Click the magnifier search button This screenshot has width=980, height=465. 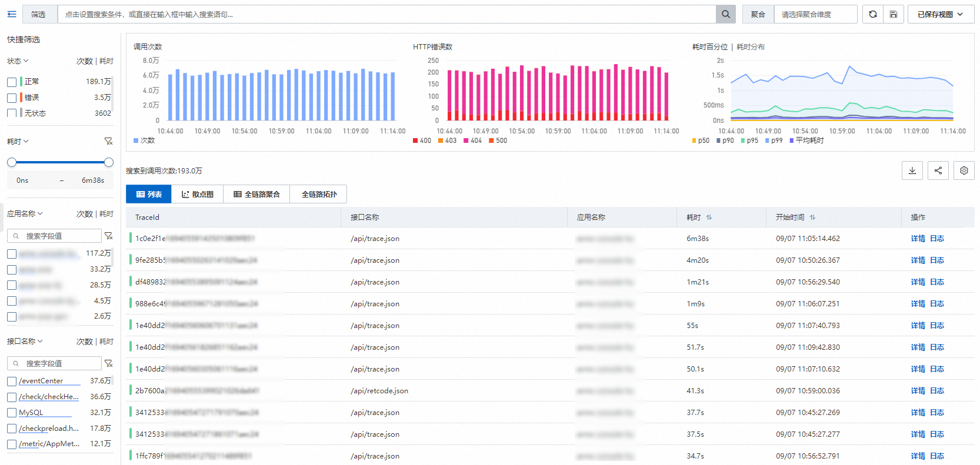click(x=725, y=14)
